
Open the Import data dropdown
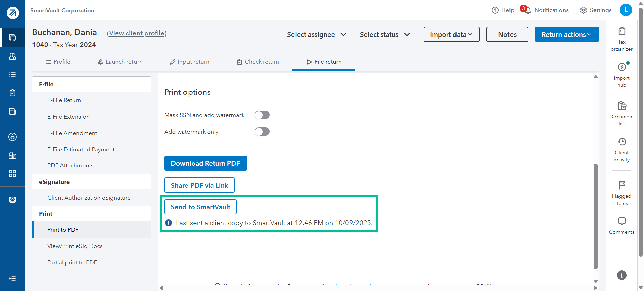click(x=451, y=34)
